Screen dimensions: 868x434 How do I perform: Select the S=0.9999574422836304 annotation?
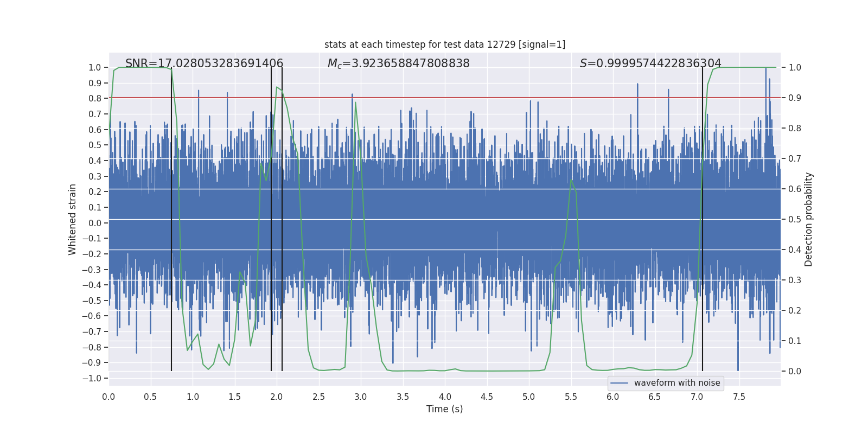pos(650,63)
